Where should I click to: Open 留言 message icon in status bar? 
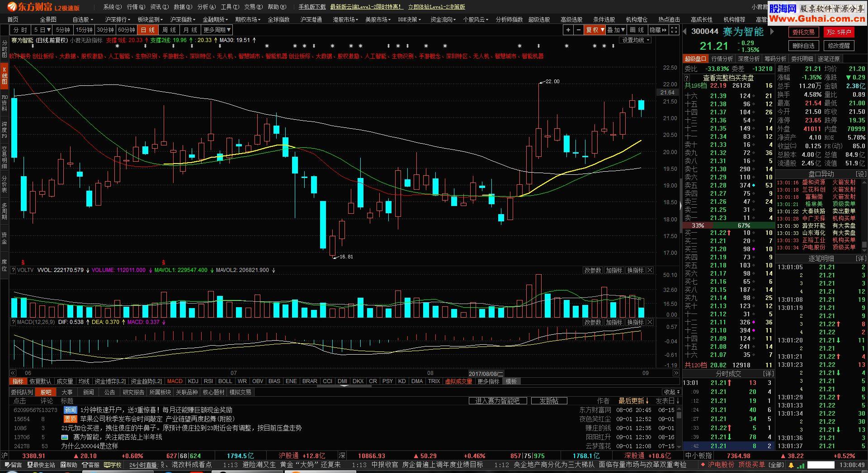click(x=13, y=464)
